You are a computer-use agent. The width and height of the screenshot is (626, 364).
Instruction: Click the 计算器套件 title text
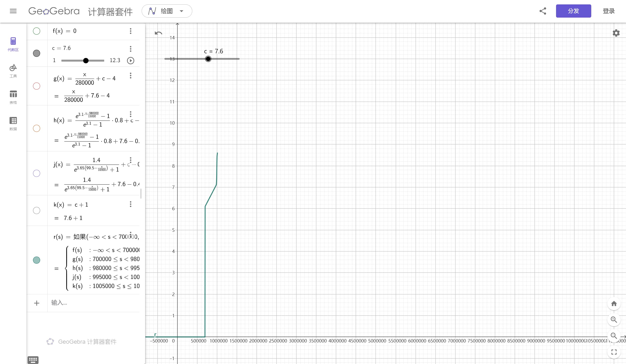click(x=110, y=11)
